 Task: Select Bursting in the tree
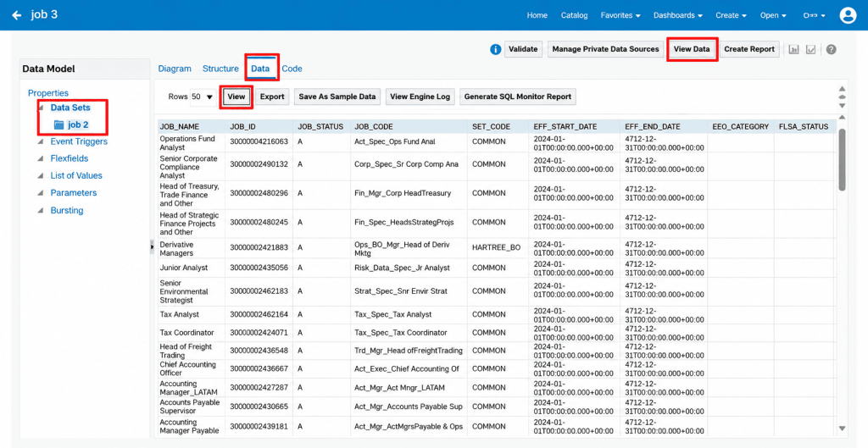[67, 211]
